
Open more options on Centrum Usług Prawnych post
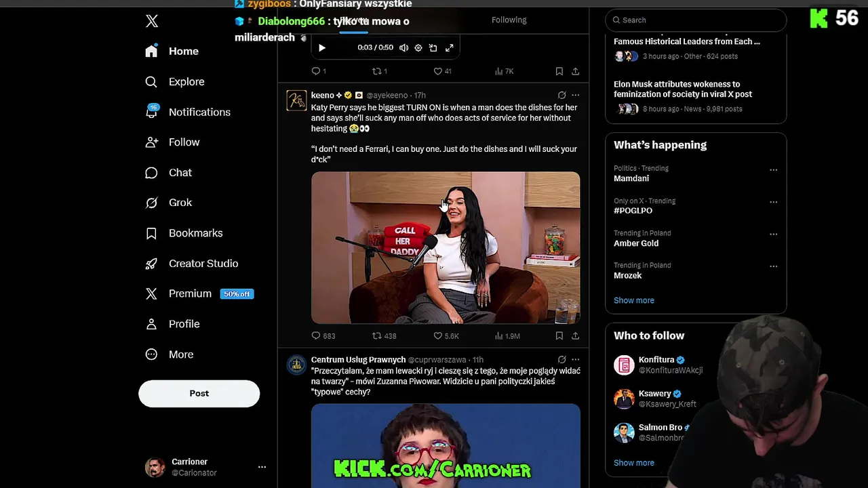point(575,360)
